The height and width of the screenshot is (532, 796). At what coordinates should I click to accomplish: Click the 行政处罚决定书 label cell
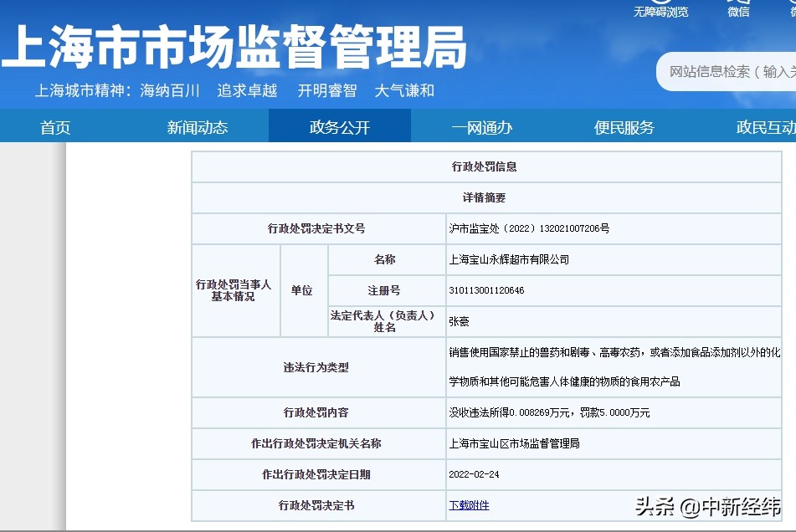319,505
